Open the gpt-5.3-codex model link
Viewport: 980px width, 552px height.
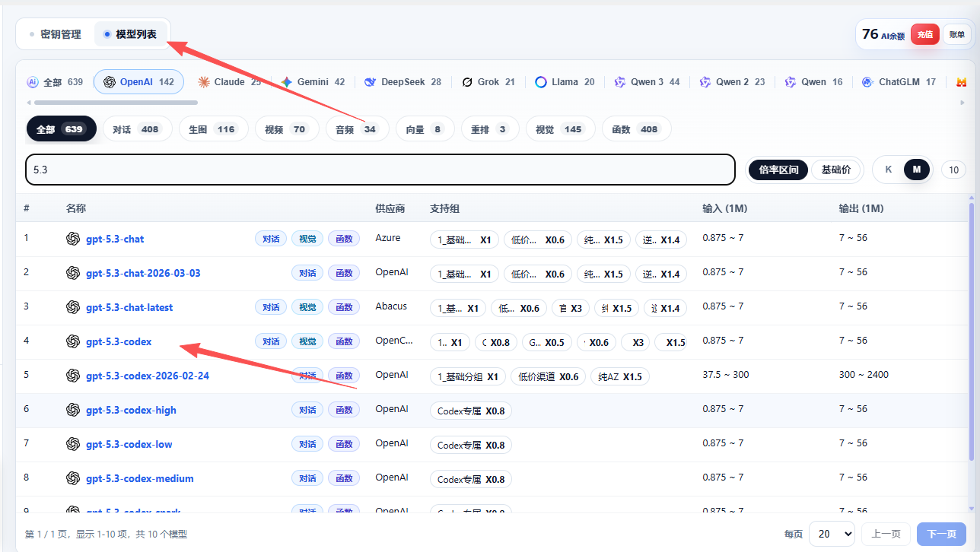coord(119,341)
